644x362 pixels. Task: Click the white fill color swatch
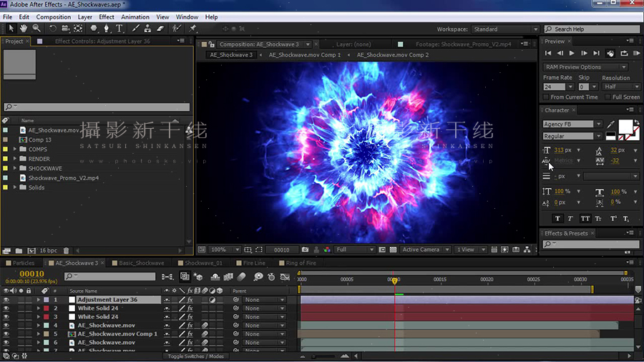pos(625,127)
